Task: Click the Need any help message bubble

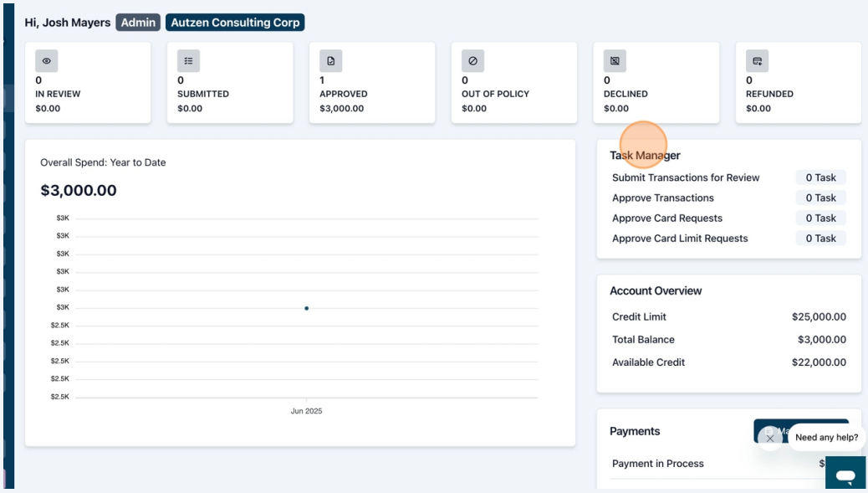Action: (x=826, y=438)
